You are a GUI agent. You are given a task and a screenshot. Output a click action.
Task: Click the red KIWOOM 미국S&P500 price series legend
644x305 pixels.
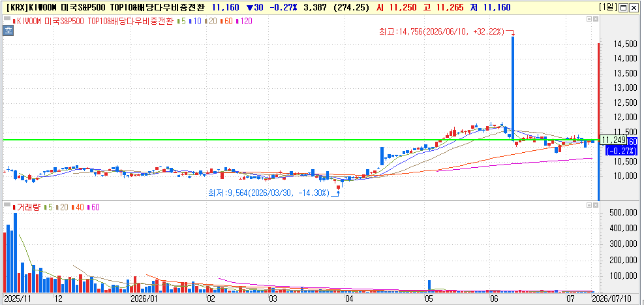click(93, 21)
